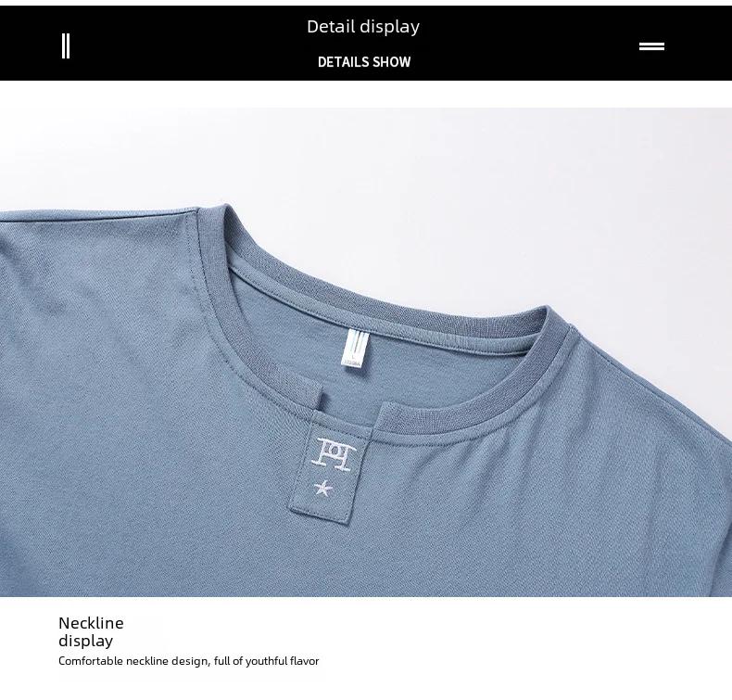Screen dimensions: 732x700
Task: Click the double horizontal line icon in header
Action: [x=651, y=46]
